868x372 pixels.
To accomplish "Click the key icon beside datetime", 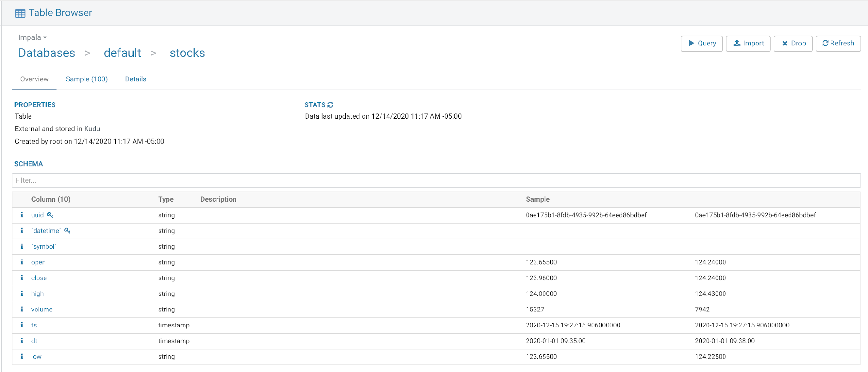I will click(67, 231).
